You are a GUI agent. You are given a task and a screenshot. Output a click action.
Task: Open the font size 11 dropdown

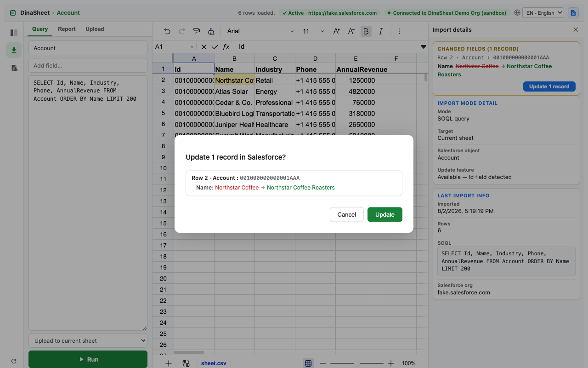coord(313,31)
